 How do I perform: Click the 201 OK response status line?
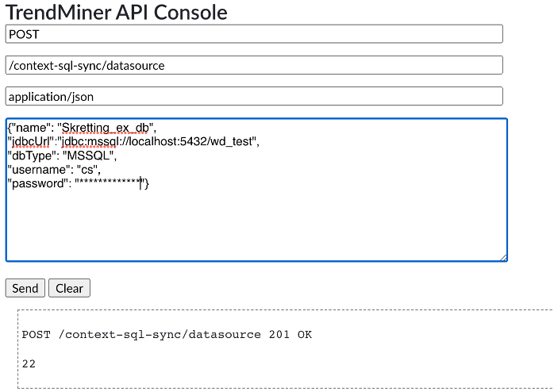(167, 335)
